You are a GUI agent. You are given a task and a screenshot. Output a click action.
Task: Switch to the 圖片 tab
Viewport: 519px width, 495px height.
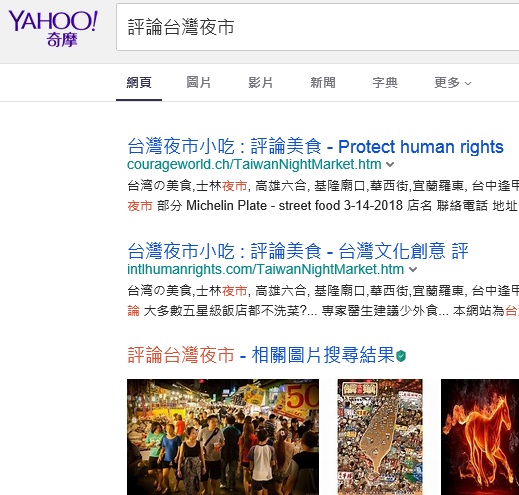click(198, 82)
